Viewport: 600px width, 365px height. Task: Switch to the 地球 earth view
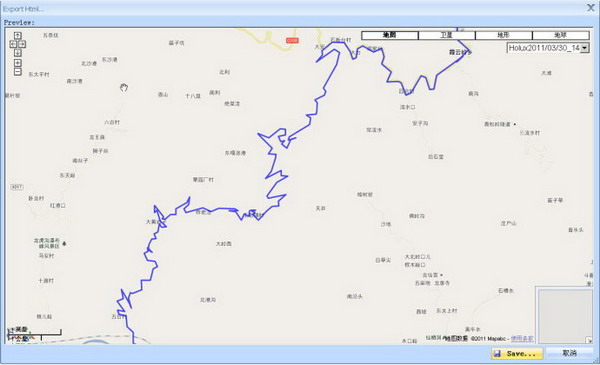click(x=561, y=35)
